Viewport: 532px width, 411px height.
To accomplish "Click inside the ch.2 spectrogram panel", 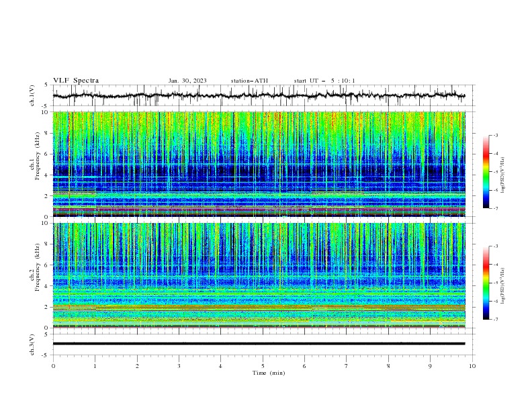I will (x=259, y=275).
